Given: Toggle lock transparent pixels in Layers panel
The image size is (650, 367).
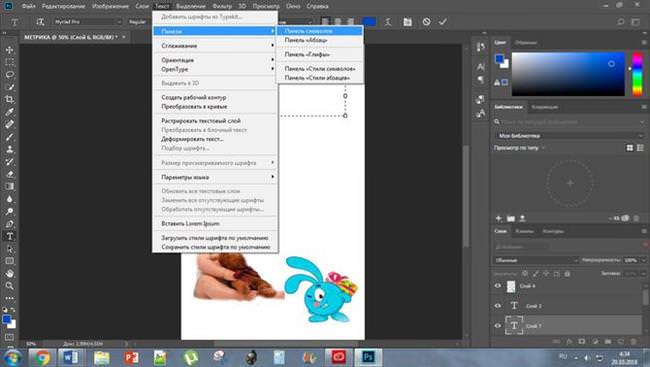Looking at the screenshot, I should point(525,274).
